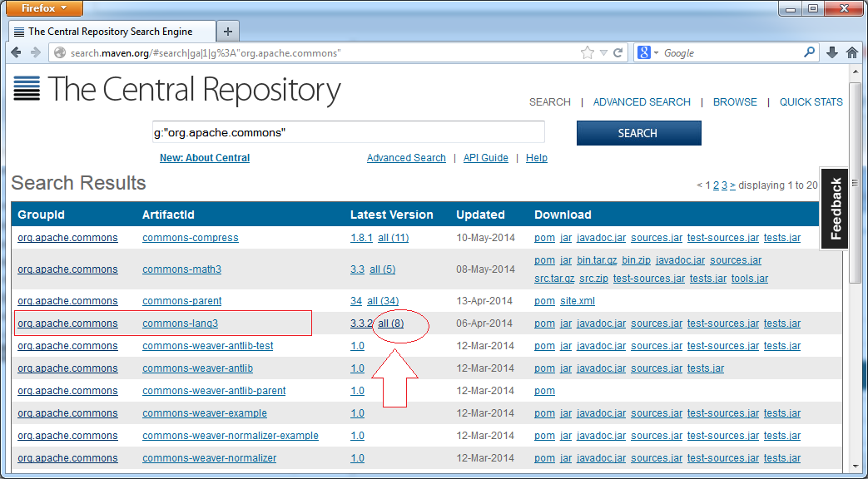
Task: Go back with the browser back arrow
Action: [x=17, y=52]
